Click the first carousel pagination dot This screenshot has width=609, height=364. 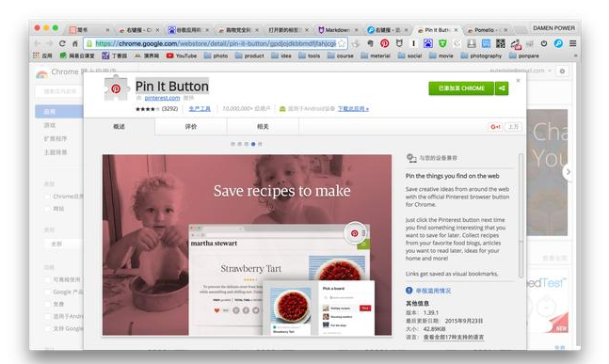point(232,144)
